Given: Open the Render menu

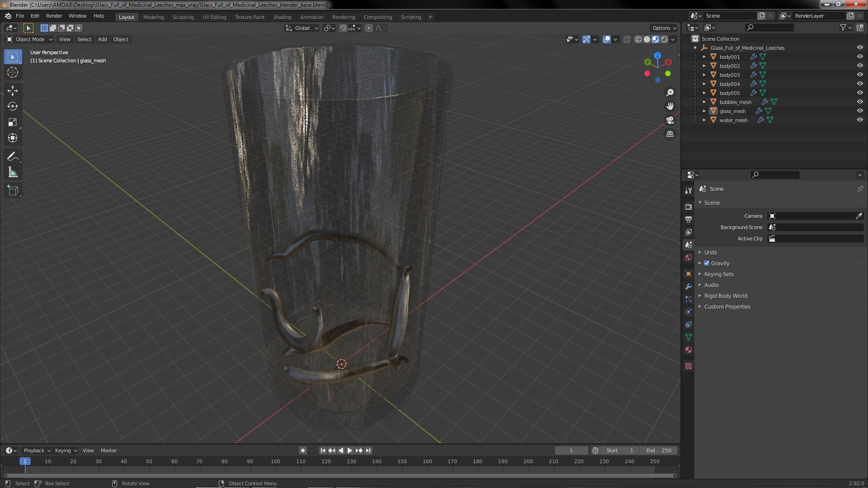Looking at the screenshot, I should [x=54, y=16].
